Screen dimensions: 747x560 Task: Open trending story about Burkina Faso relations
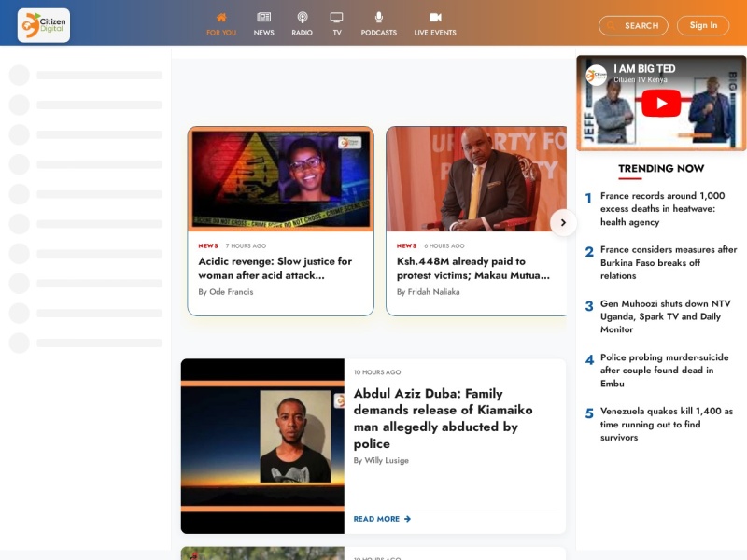(669, 263)
